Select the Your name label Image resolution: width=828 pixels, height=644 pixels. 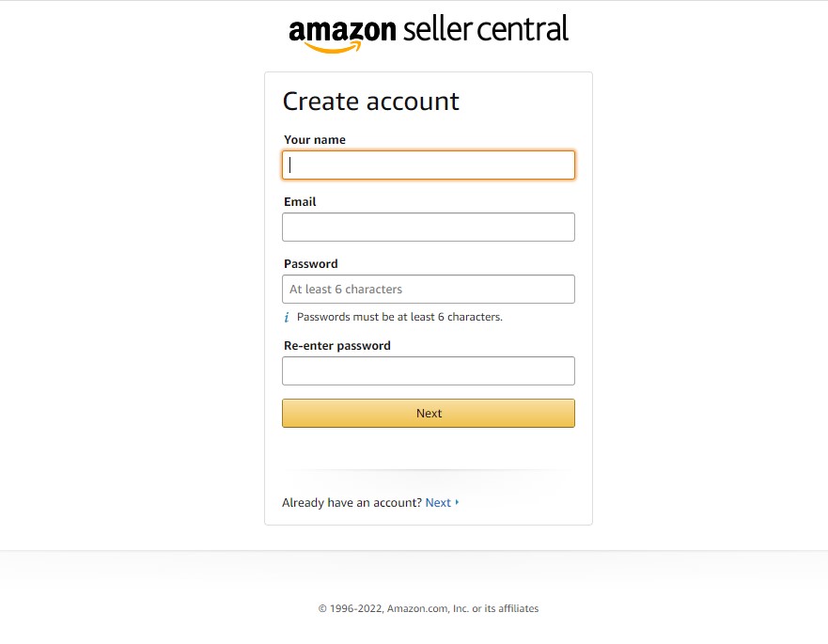pyautogui.click(x=314, y=139)
